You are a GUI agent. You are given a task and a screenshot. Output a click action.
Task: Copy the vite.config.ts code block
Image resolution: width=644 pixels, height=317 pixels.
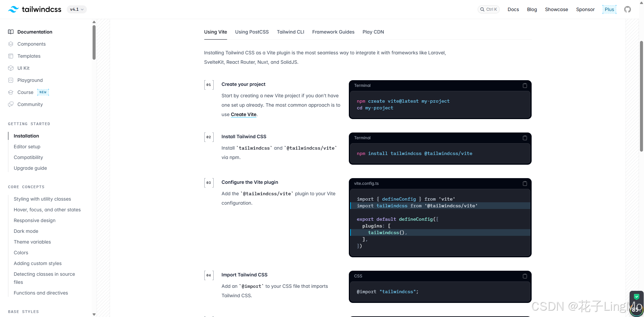tap(525, 183)
